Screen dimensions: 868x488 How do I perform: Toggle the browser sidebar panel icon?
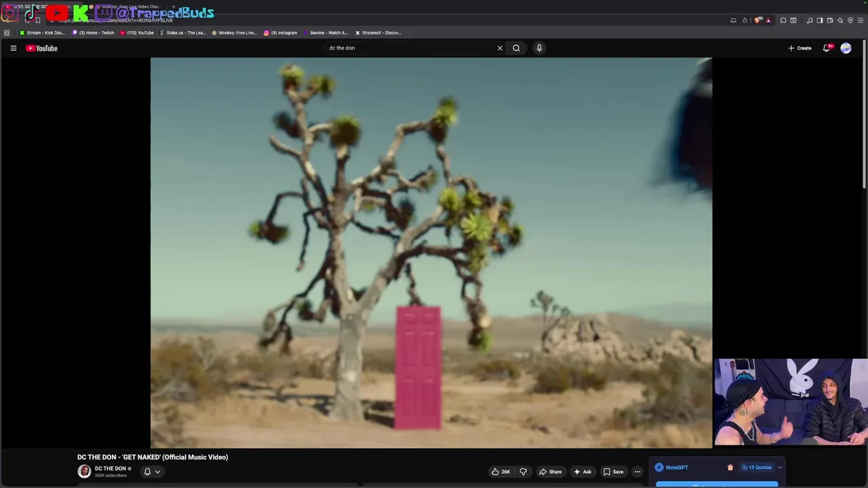[x=819, y=20]
